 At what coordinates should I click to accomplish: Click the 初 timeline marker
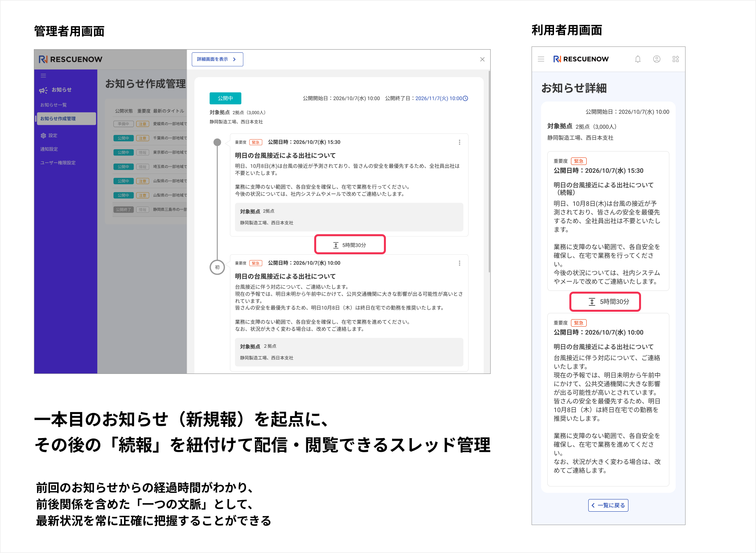217,267
